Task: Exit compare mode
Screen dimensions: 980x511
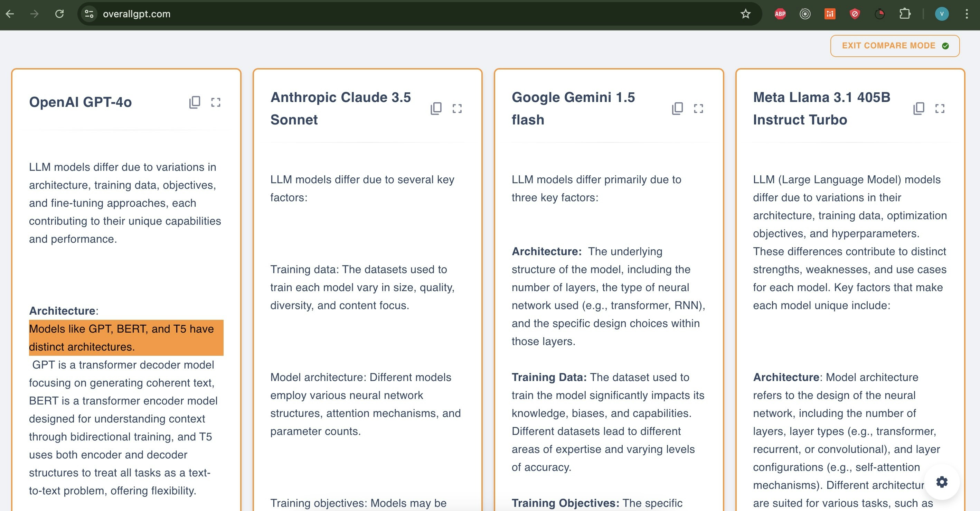Action: point(894,46)
